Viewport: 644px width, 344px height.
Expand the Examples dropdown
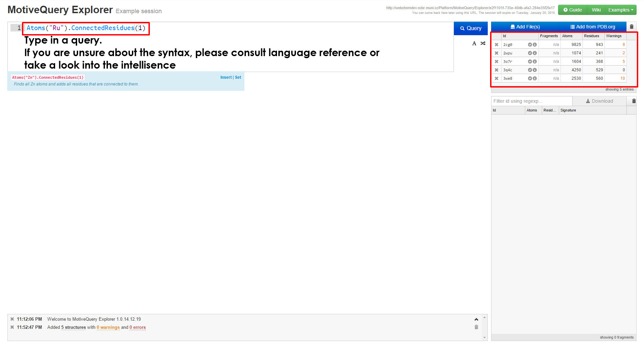(621, 10)
